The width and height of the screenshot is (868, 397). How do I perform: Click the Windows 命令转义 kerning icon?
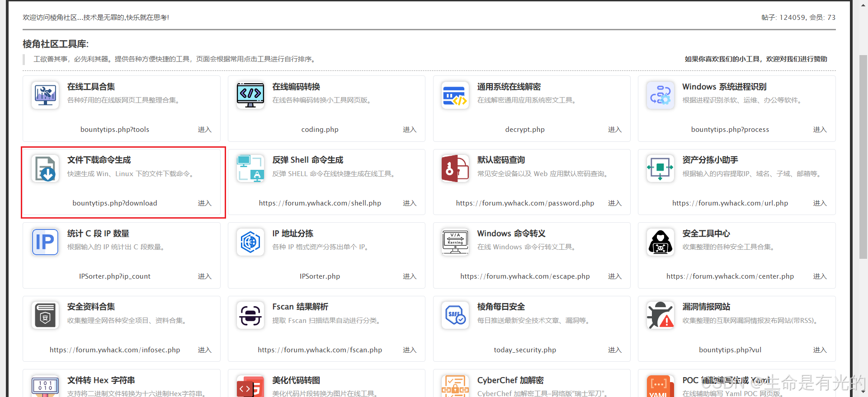point(455,242)
